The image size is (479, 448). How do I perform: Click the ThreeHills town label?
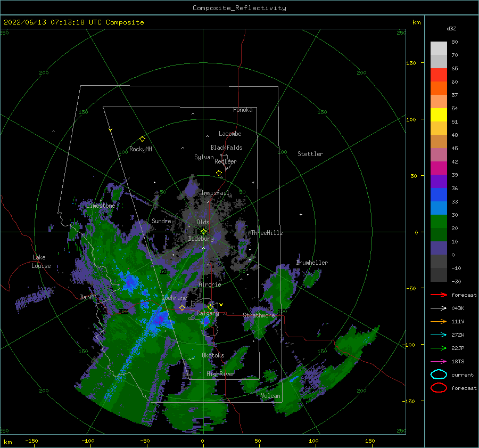(267, 233)
